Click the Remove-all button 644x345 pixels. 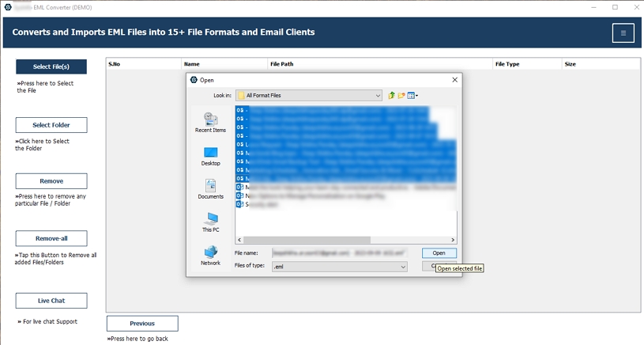pyautogui.click(x=51, y=238)
